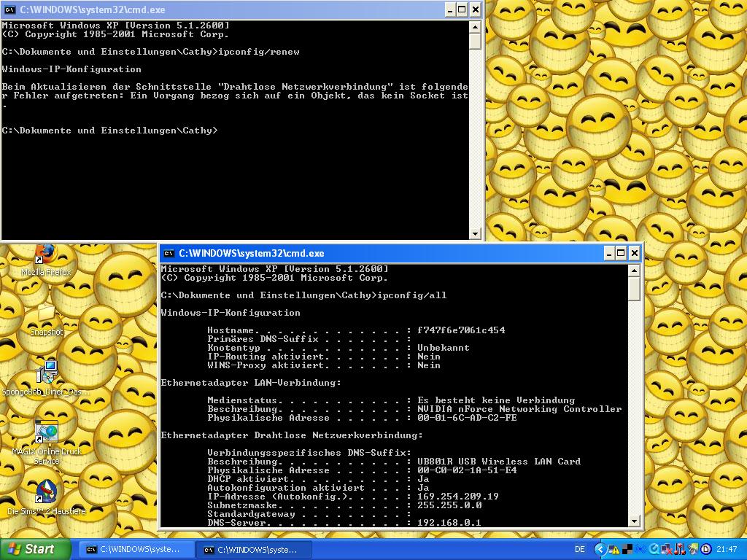Click the network warning tray icon
Image resolution: width=747 pixels, height=560 pixels.
click(x=614, y=550)
